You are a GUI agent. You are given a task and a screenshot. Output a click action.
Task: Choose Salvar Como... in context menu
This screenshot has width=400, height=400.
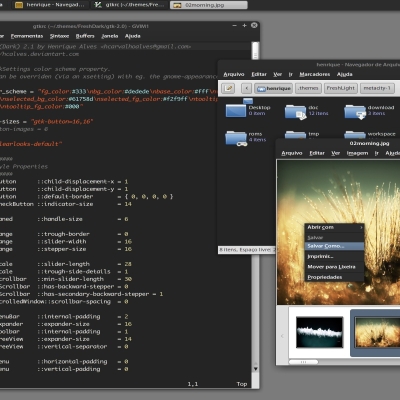(x=334, y=246)
